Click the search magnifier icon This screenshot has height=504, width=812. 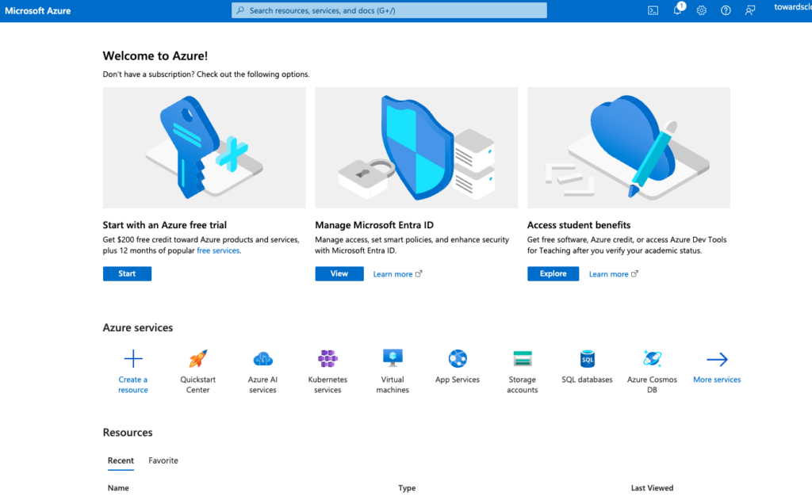(x=240, y=10)
